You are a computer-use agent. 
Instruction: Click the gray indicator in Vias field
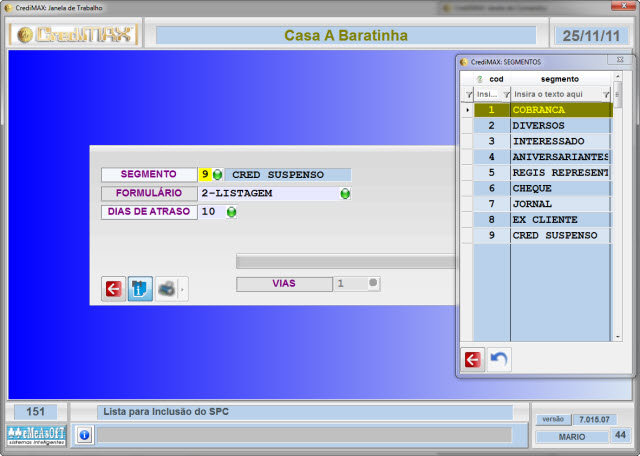(372, 284)
